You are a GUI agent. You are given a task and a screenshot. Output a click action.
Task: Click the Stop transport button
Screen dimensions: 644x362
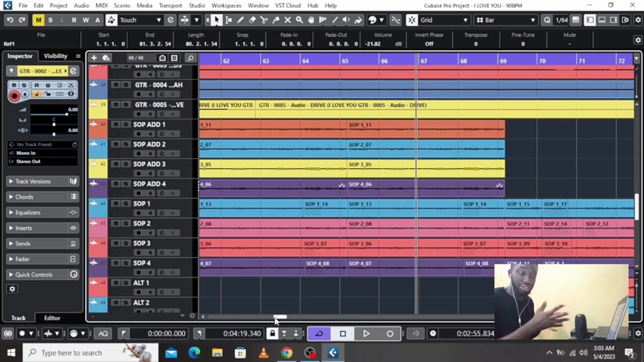[343, 333]
